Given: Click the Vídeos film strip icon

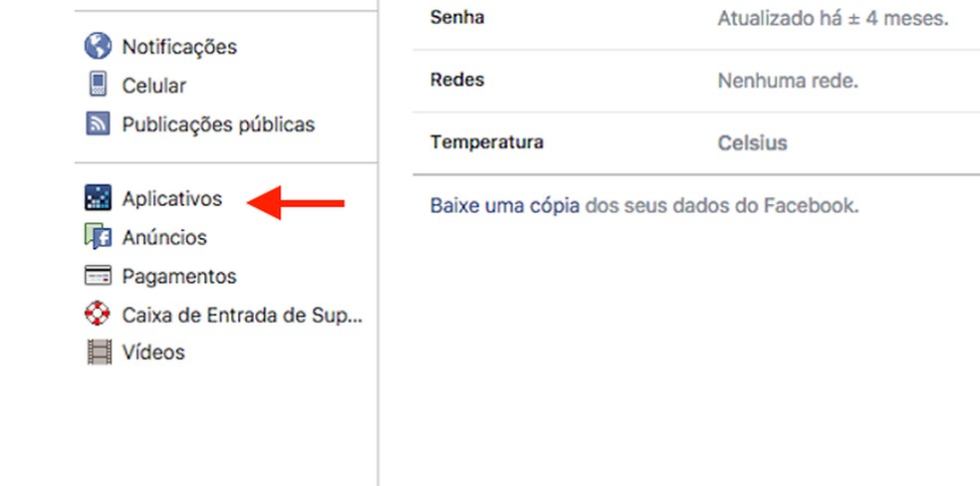Looking at the screenshot, I should (98, 352).
